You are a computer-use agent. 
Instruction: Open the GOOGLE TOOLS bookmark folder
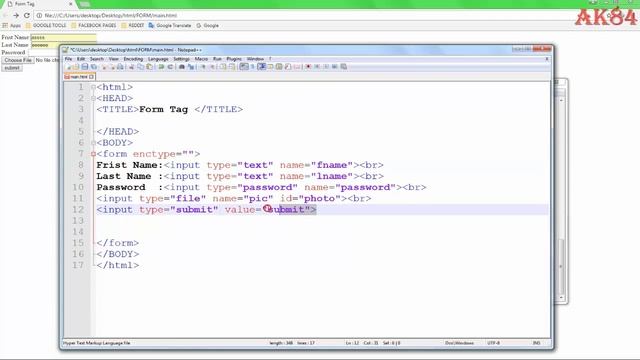pos(46,25)
